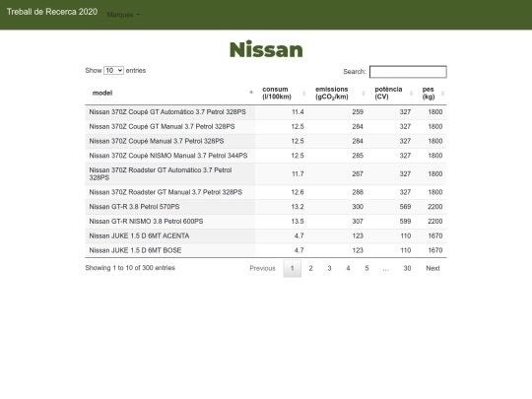Select row Nissan GT-R NISMO 3.8 Petrol 600PS
This screenshot has width=532, height=399.
pos(266,222)
